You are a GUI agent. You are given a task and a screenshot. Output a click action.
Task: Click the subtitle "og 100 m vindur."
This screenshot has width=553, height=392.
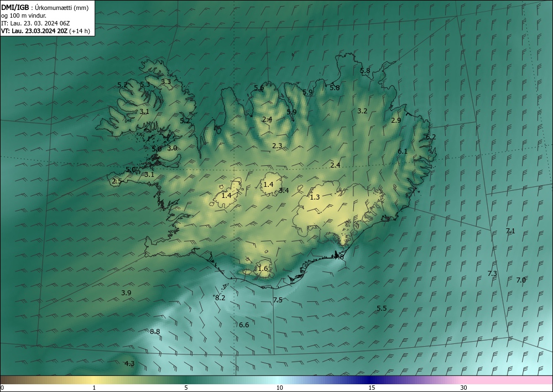[24, 15]
